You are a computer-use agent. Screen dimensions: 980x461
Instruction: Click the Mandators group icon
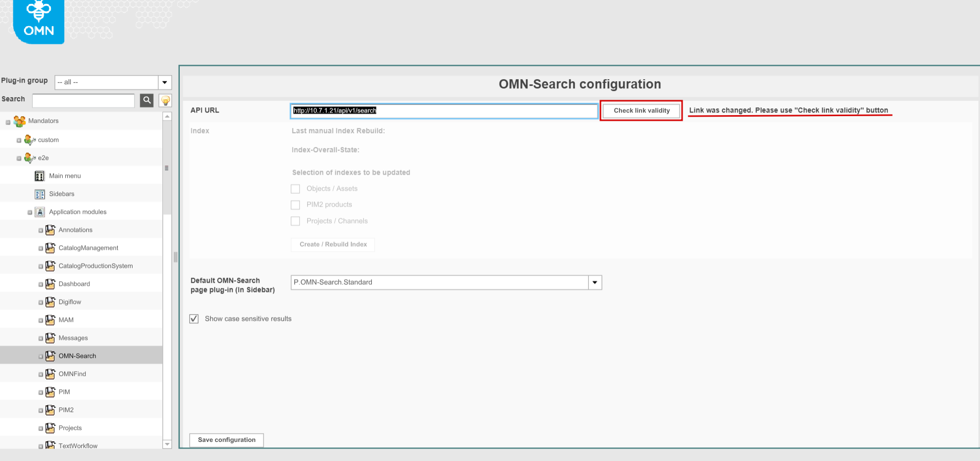[20, 121]
